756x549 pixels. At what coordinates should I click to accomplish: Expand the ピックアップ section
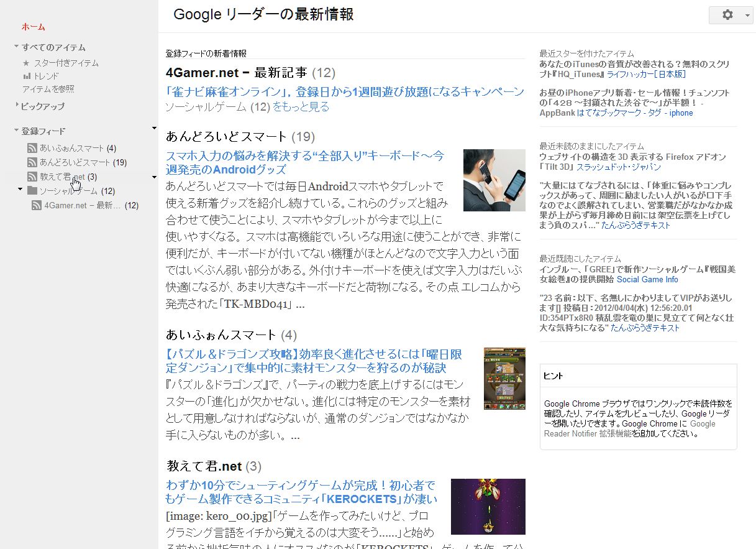pos(17,106)
